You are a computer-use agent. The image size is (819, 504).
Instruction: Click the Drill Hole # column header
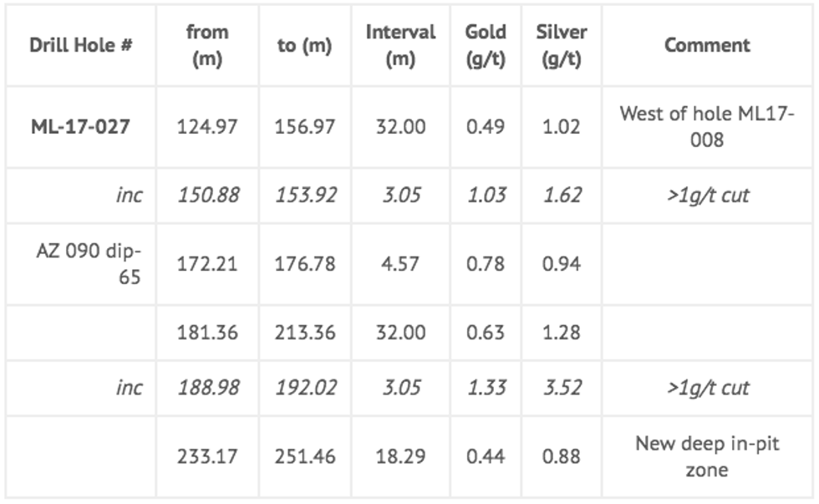(x=81, y=45)
